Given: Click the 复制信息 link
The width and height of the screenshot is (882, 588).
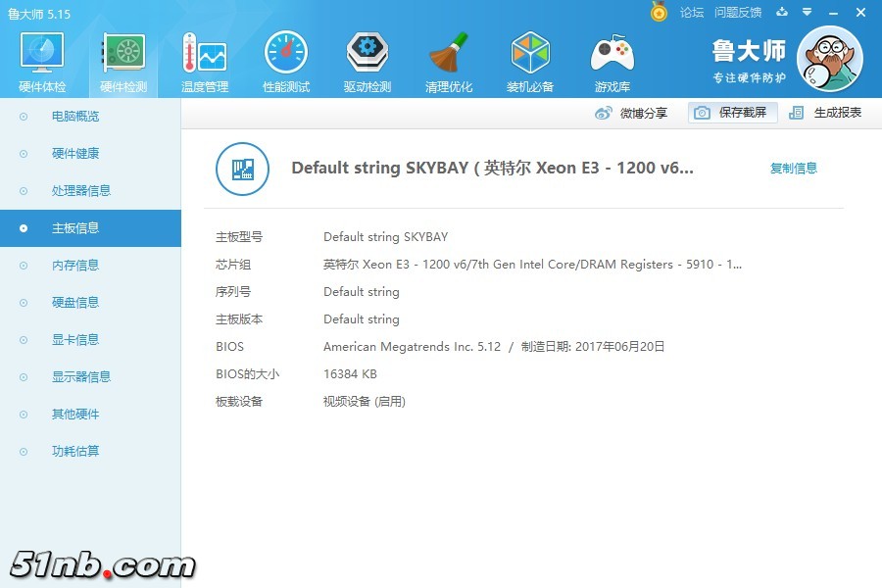Looking at the screenshot, I should click(793, 169).
